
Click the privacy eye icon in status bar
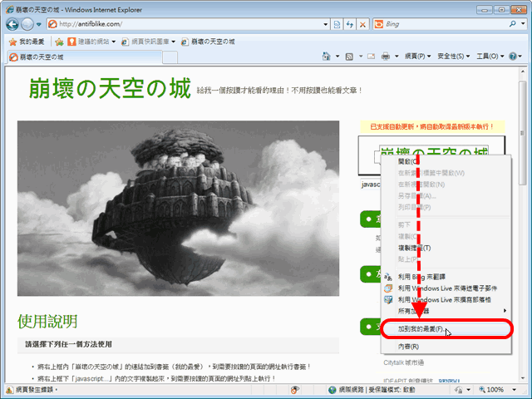[295, 390]
